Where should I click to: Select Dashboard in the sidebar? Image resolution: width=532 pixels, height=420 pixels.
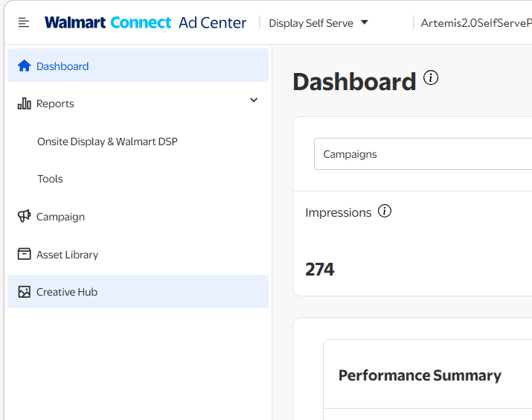click(x=138, y=66)
